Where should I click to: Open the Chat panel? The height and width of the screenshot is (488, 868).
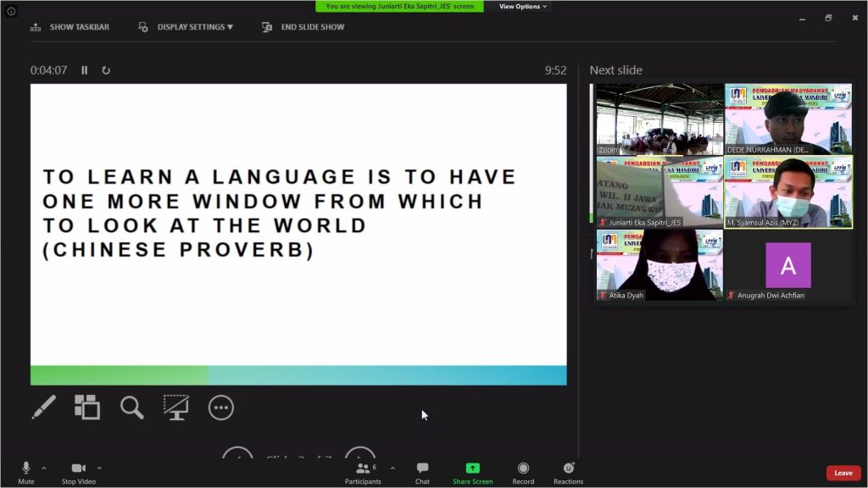(422, 473)
